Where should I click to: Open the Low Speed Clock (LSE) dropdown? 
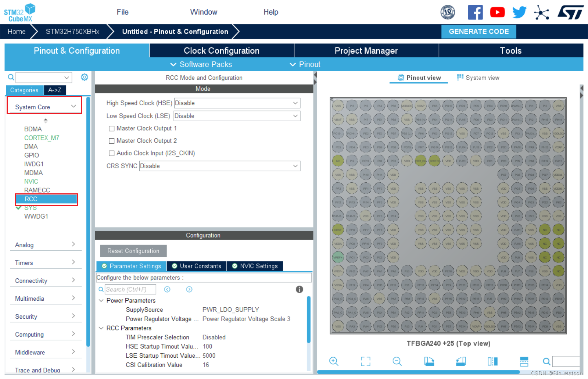click(x=237, y=116)
